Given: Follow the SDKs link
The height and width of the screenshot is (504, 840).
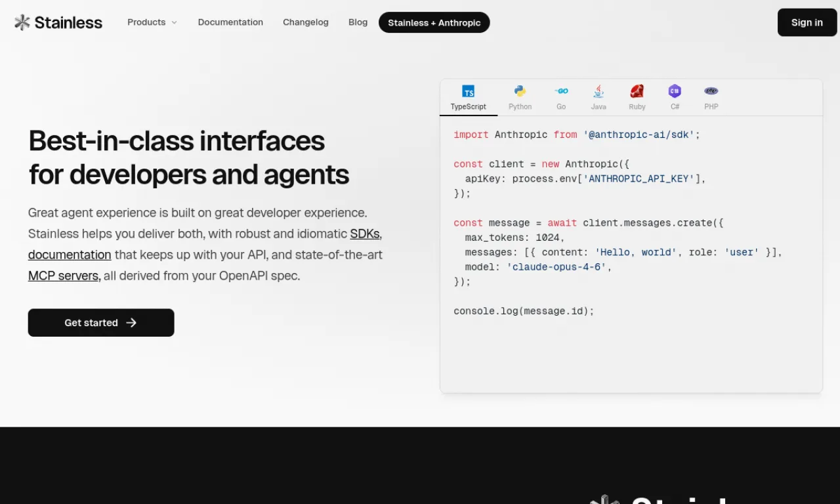Looking at the screenshot, I should 365,234.
